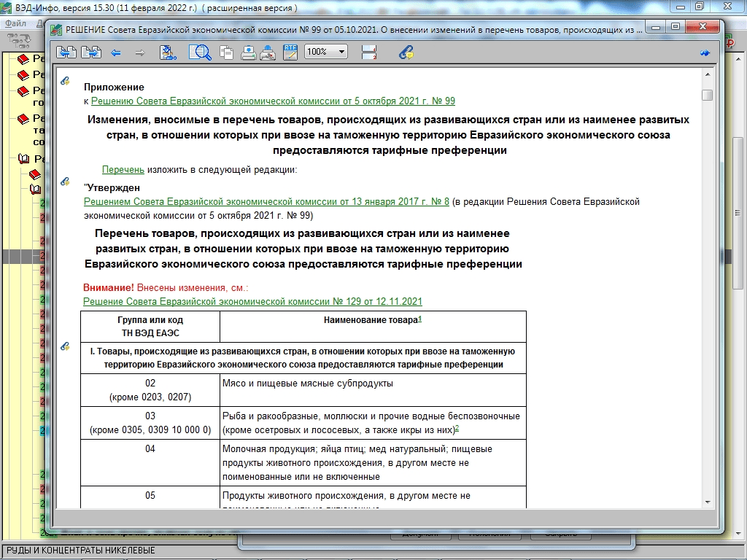Click the gray forward arrow
The image size is (747, 560).
coord(139,52)
